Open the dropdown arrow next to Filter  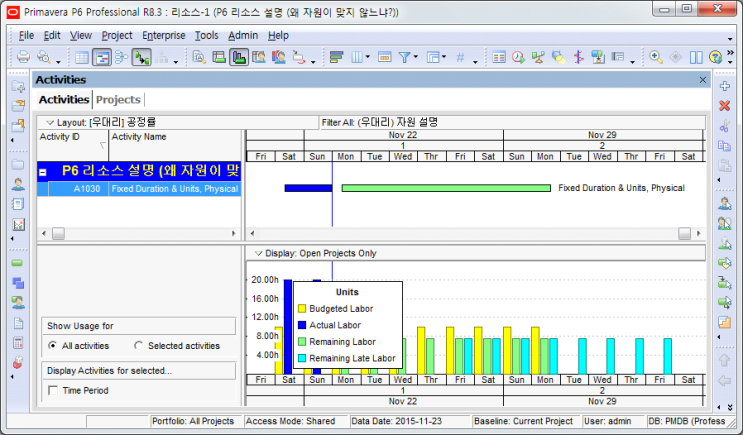coord(416,57)
